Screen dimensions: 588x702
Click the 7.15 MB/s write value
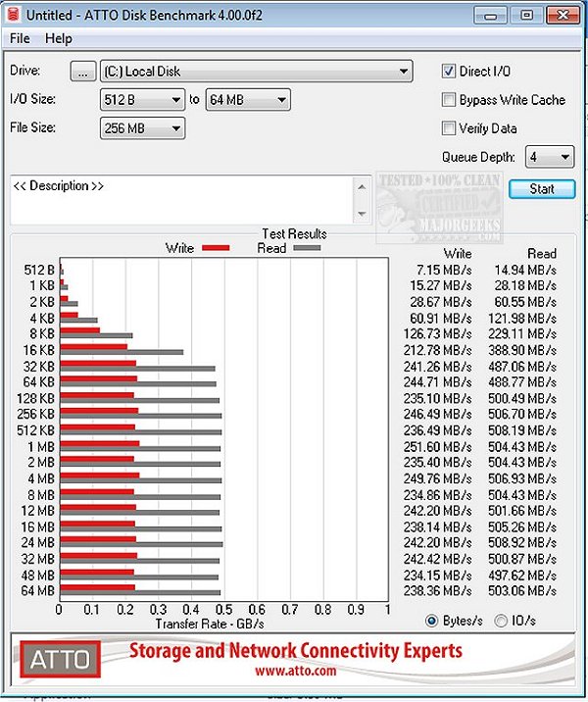click(x=444, y=270)
